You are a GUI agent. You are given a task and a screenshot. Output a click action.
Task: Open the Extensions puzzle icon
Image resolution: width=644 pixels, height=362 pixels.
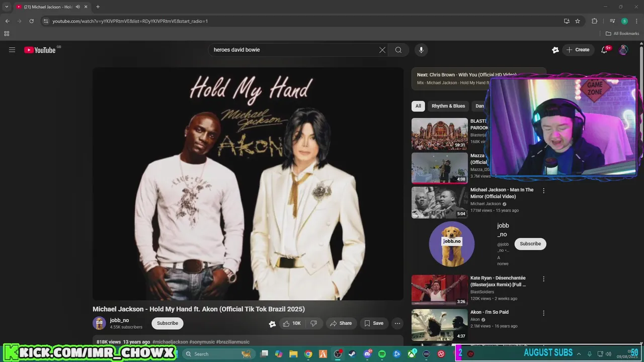pyautogui.click(x=595, y=21)
